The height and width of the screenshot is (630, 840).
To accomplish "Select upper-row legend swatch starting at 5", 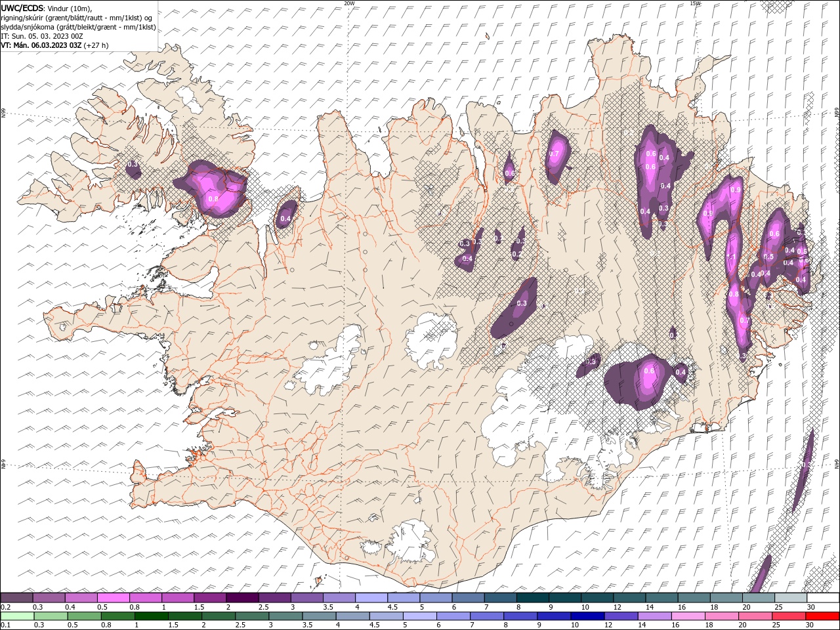I will pyautogui.click(x=435, y=598).
